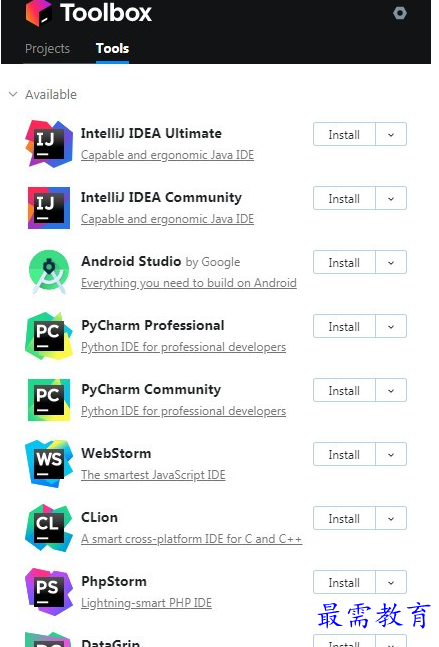Open install options dropdown for IntelliJ IDEA Ultimate
439x647 pixels.
click(391, 134)
